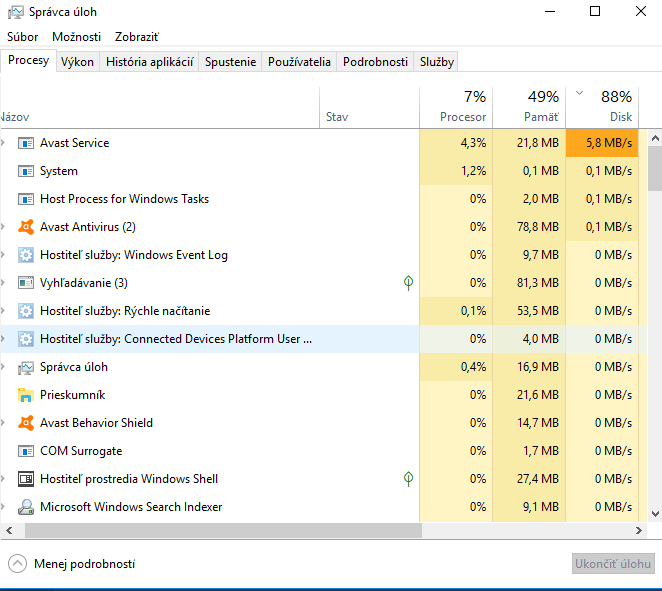This screenshot has width=662, height=591.
Task: Click the Prieskumník folder icon
Action: 26,395
